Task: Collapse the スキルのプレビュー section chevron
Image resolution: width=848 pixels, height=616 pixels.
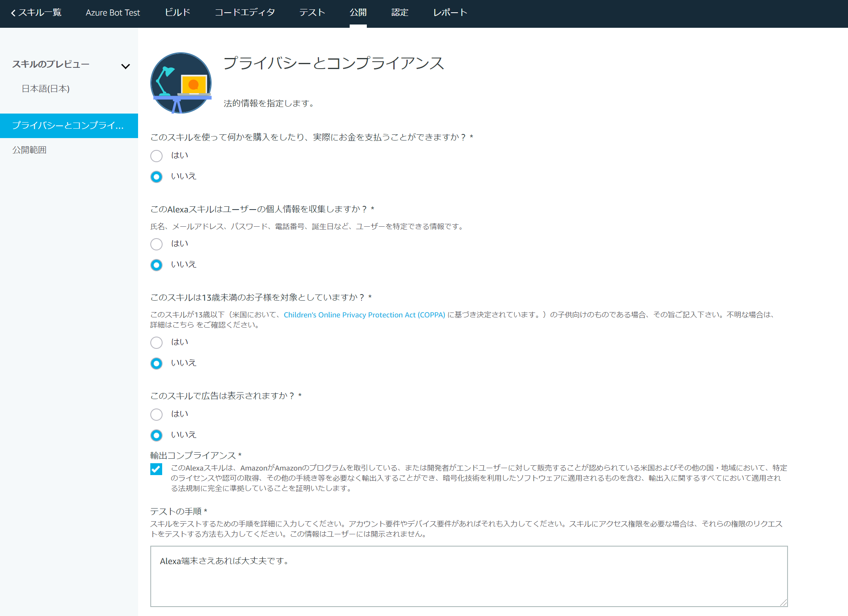Action: click(125, 66)
